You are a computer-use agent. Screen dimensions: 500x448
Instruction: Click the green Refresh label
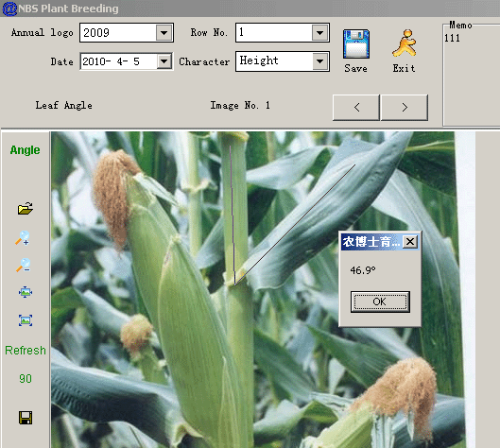(26, 351)
